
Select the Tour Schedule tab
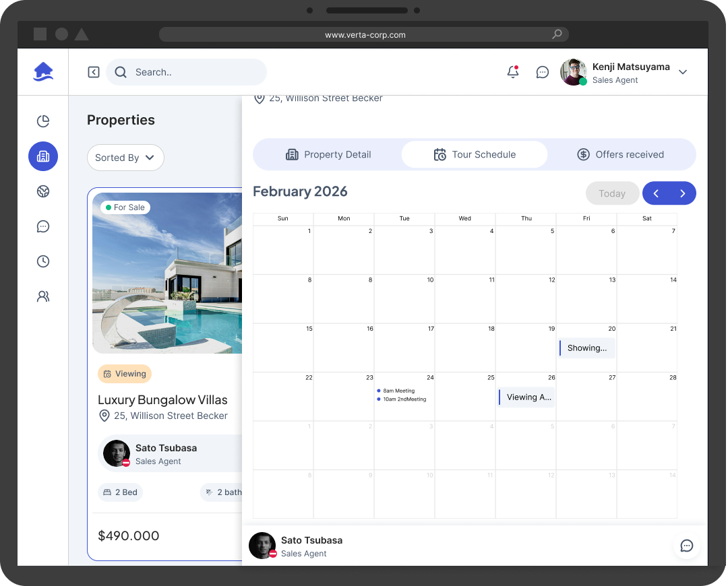click(475, 154)
